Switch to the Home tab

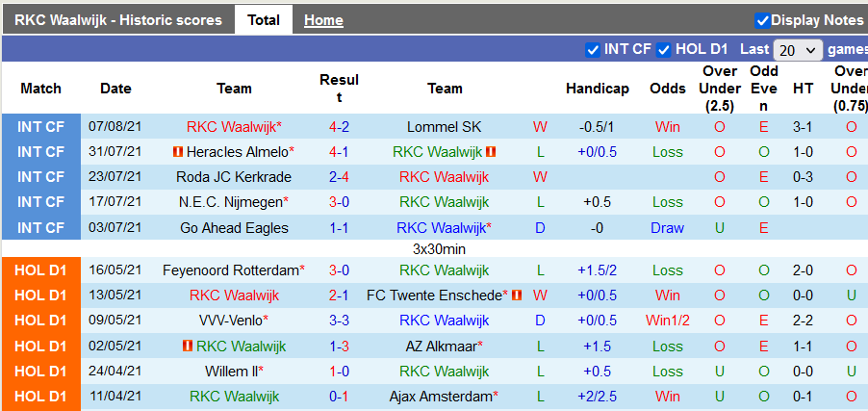tap(323, 20)
